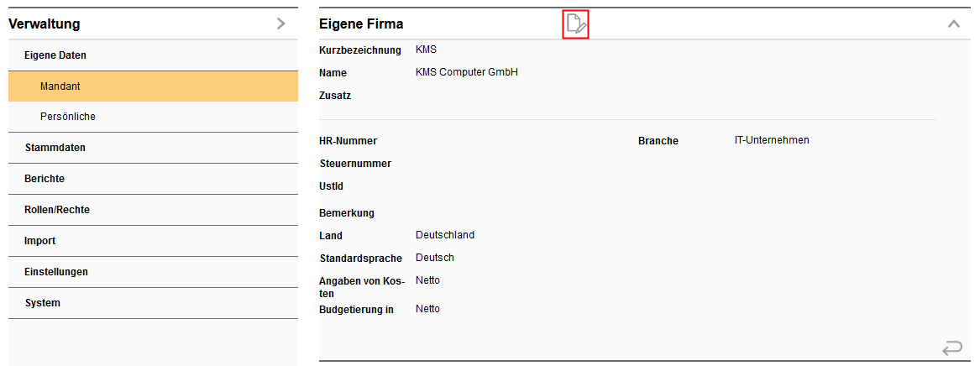Click the Land value Deutschland
980x366 pixels.
(x=445, y=235)
